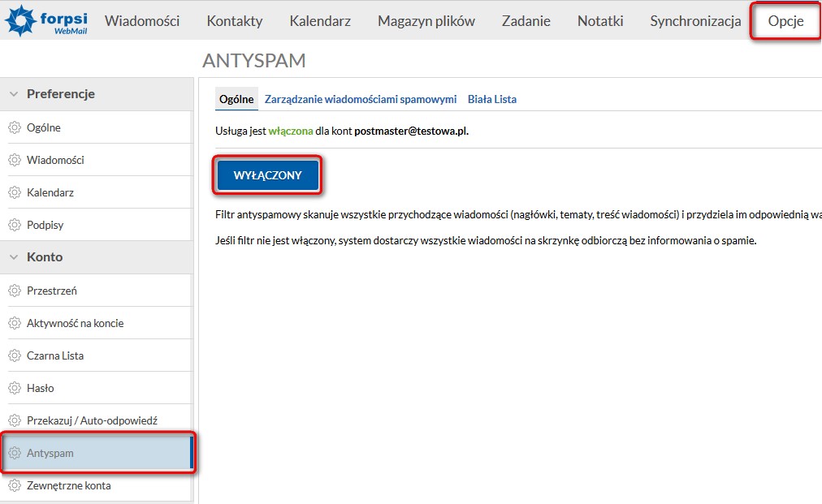The height and width of the screenshot is (504, 822).
Task: Switch to the Biała Lista tab
Action: pos(491,99)
